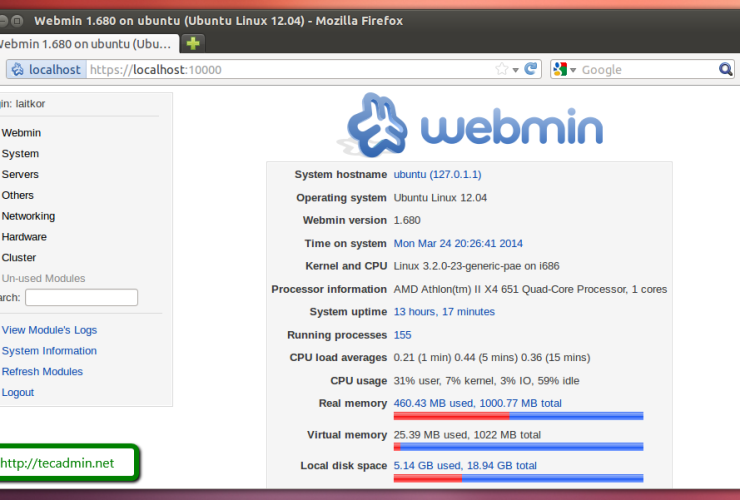Click the magnifier icon in the search box
740x500 pixels.
(x=726, y=69)
